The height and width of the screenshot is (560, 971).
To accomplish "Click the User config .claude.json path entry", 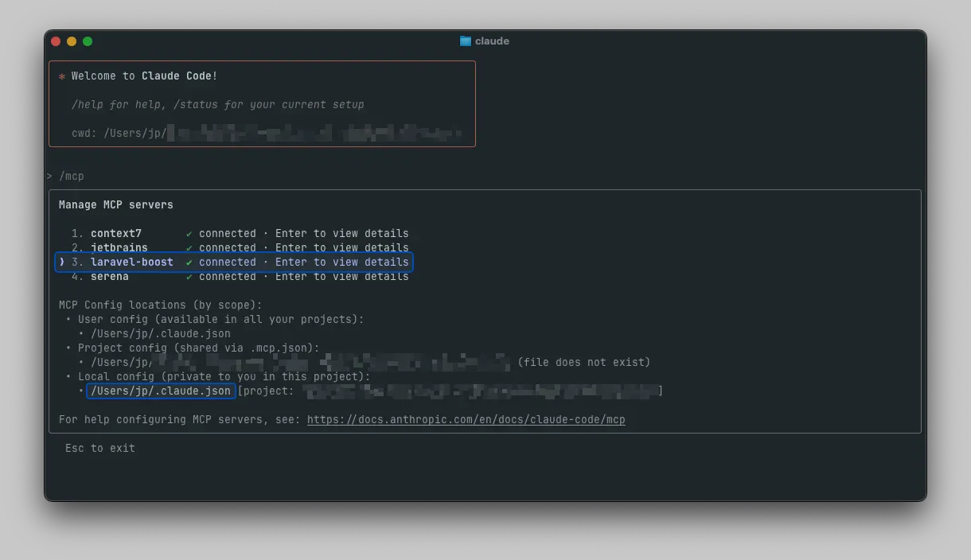I will click(x=161, y=333).
